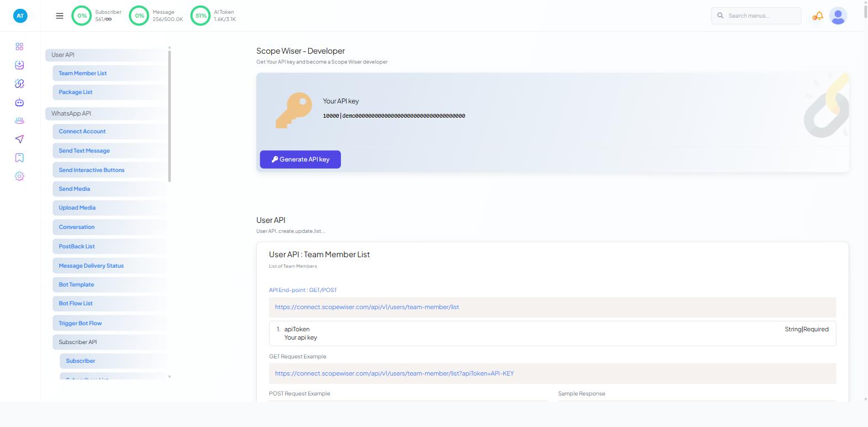Click the team-member list endpoint URL

tap(366, 307)
